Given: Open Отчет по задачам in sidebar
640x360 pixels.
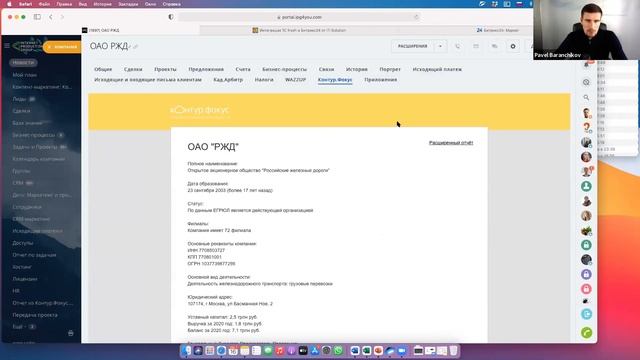Looking at the screenshot, I should click(x=34, y=255).
